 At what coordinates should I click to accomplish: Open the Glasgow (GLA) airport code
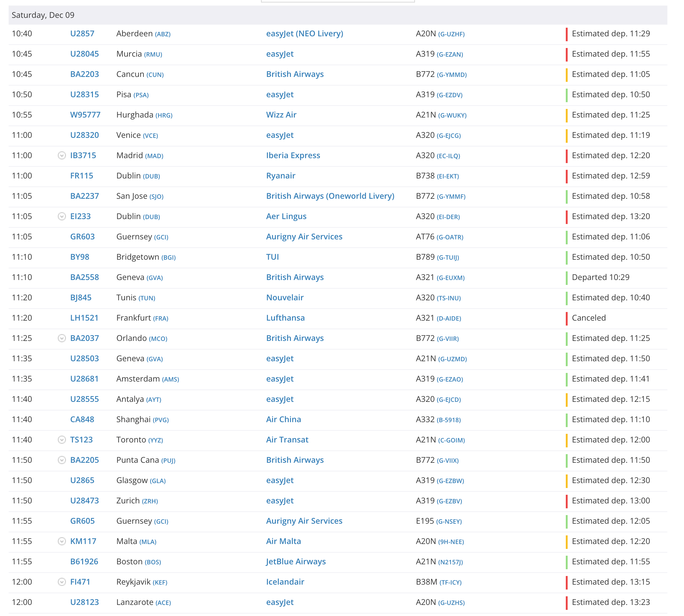pos(158,481)
